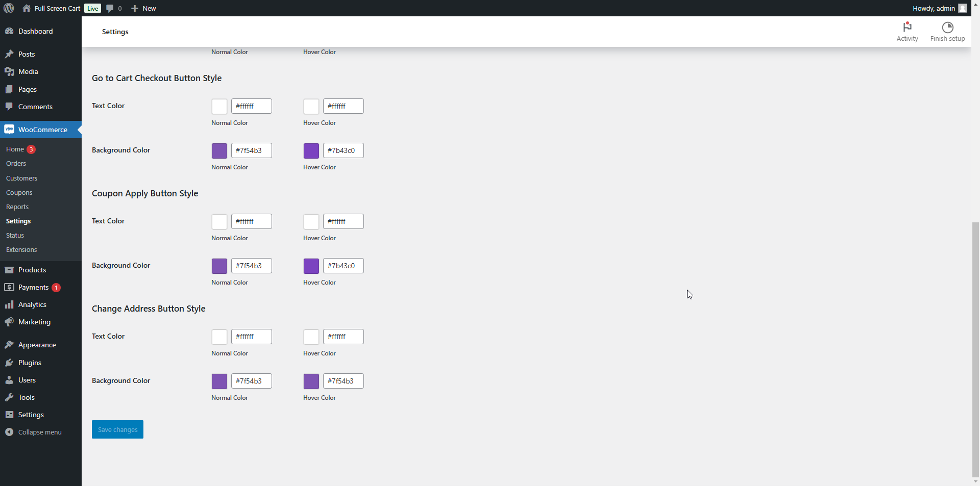Viewport: 980px width, 486px height.
Task: Open the Analytics sidebar menu
Action: point(32,304)
